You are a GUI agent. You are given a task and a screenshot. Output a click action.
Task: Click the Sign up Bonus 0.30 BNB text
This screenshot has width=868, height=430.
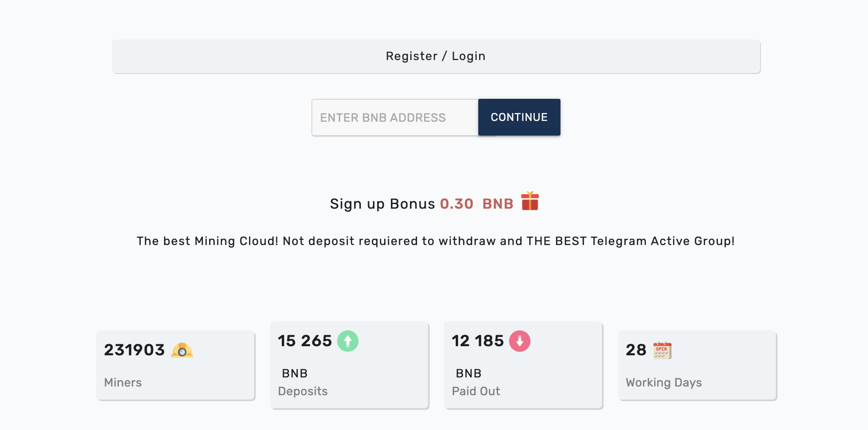click(422, 204)
